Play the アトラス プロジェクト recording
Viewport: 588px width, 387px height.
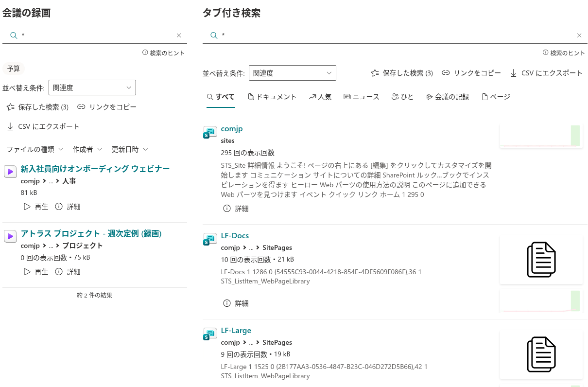[x=36, y=272]
